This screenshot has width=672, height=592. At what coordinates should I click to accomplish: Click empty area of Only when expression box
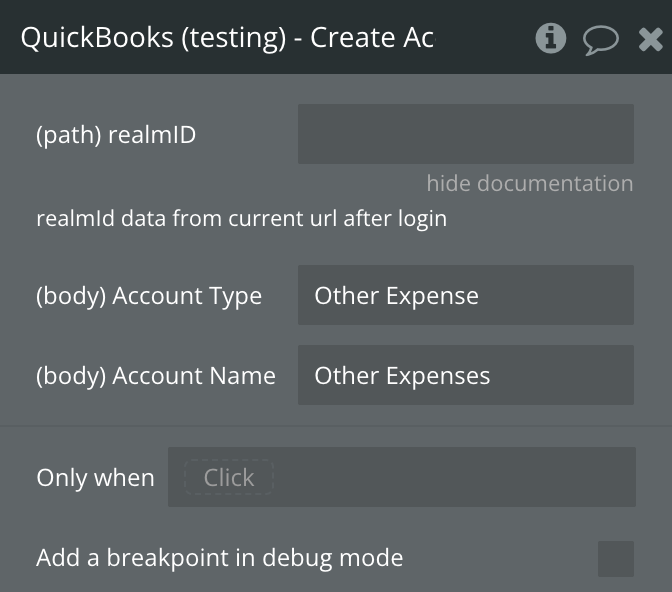(x=450, y=478)
